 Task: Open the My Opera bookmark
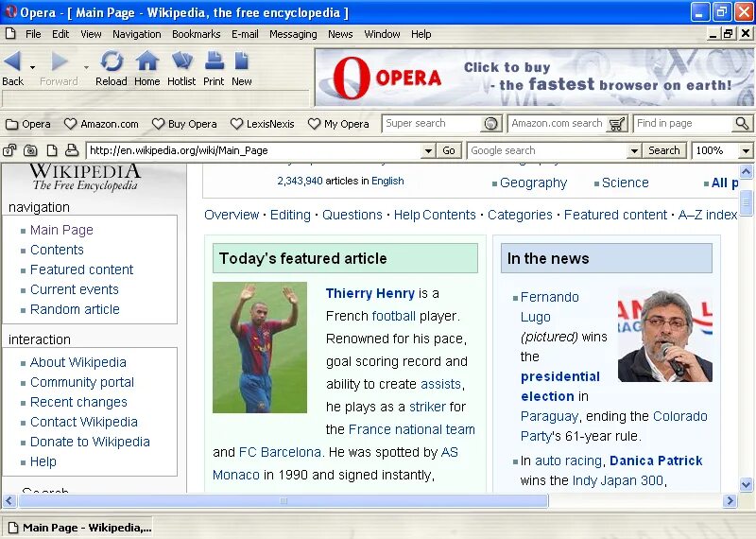[x=338, y=124]
